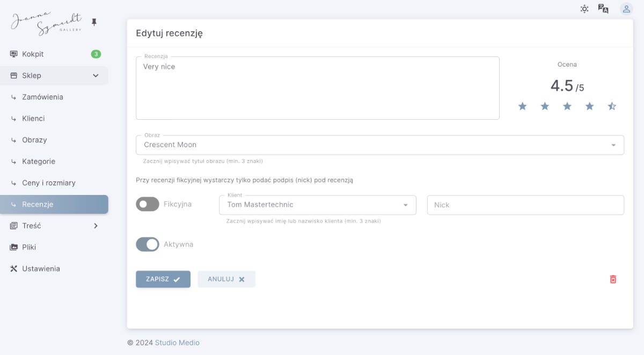Click the Ustawienia tools icon
This screenshot has width=644, height=355.
(14, 269)
